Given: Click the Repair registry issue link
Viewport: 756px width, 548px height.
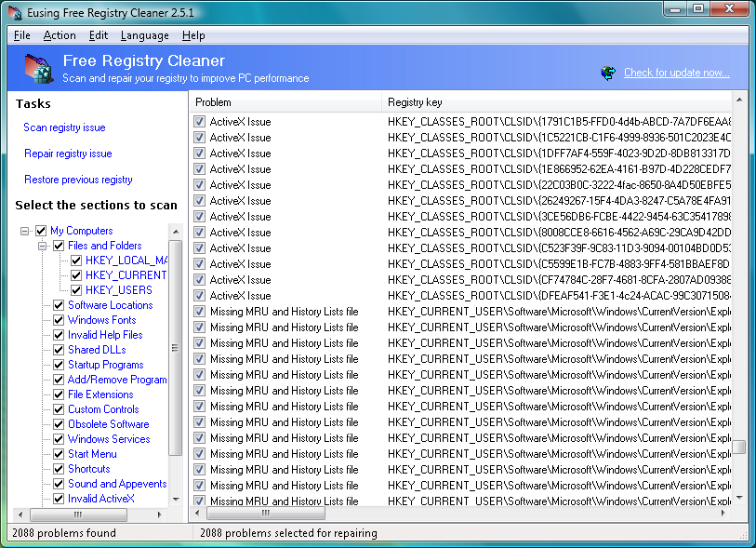Looking at the screenshot, I should pyautogui.click(x=68, y=154).
